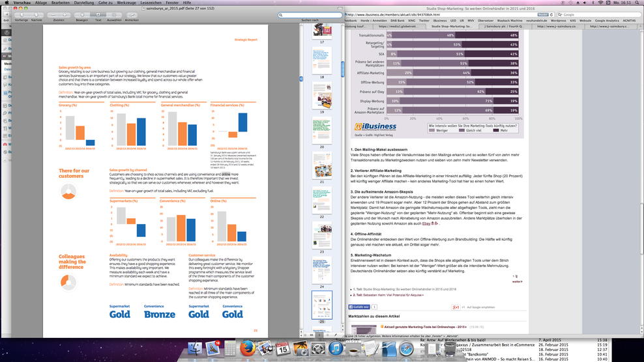
Task: Select page 17 thumbnail in sidebar
Action: click(321, 31)
